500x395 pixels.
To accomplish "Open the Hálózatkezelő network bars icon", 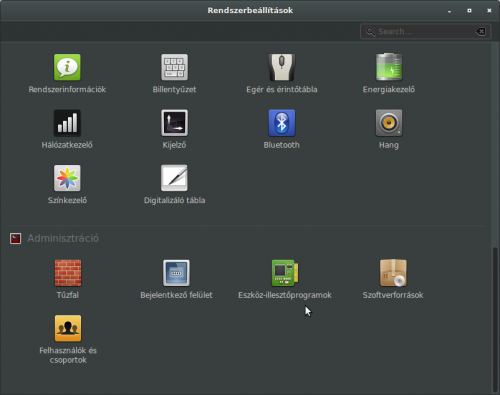I will pyautogui.click(x=67, y=123).
